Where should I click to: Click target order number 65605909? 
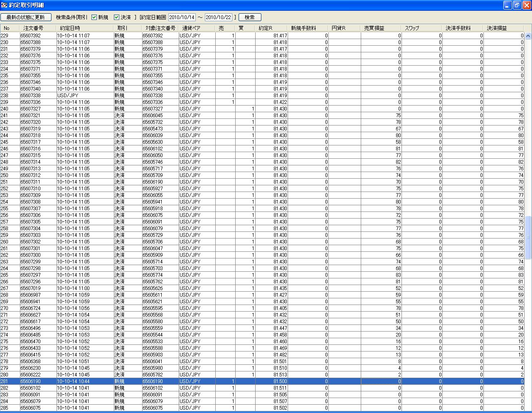coord(160,255)
